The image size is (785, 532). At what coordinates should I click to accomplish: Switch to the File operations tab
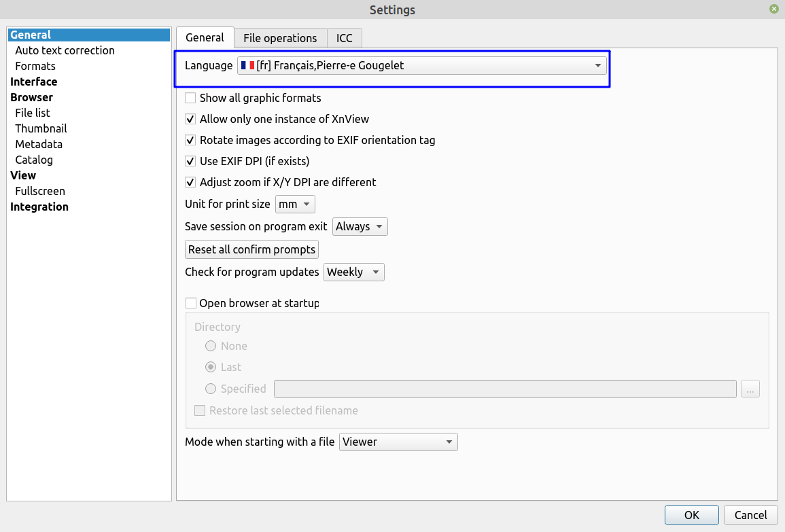point(280,38)
